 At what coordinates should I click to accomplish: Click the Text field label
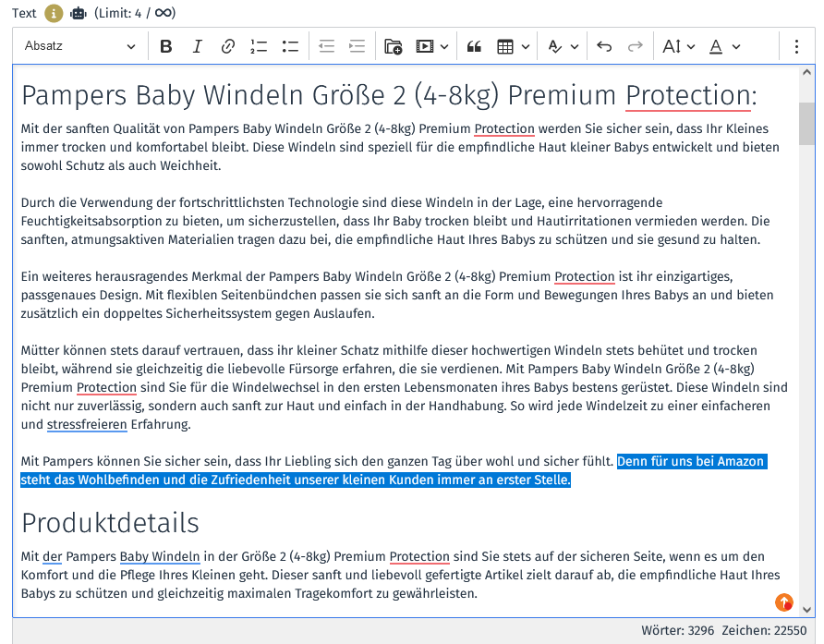(x=24, y=13)
